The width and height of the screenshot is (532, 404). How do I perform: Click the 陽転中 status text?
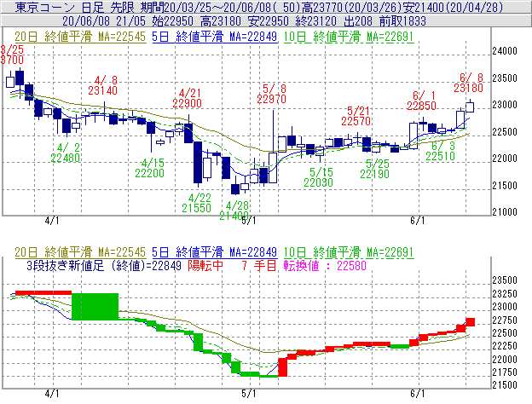tap(206, 266)
